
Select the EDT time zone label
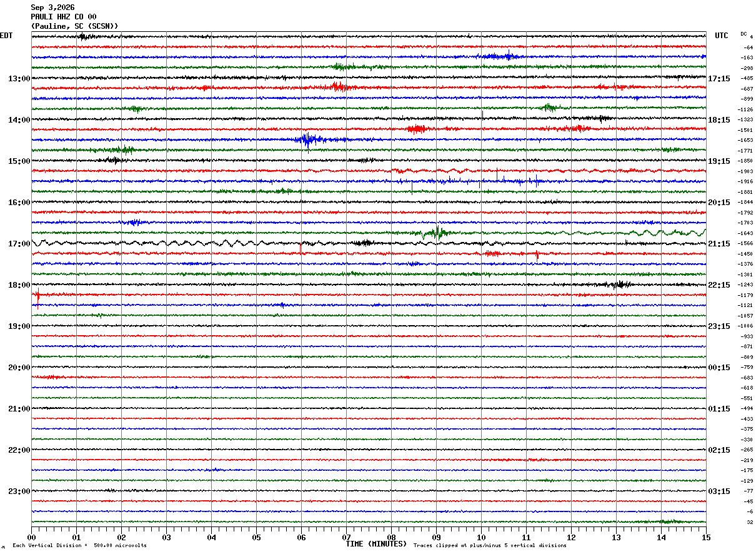coord(6,36)
